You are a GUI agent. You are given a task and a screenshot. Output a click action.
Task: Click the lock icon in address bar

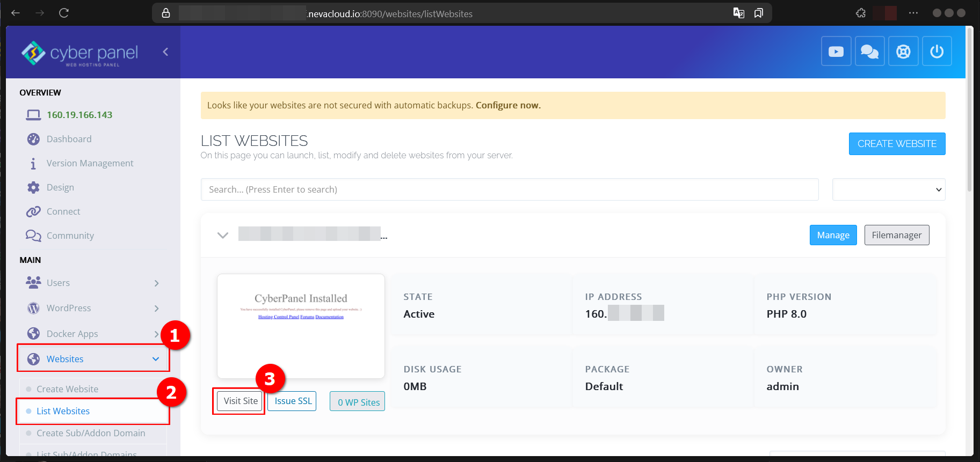coord(166,13)
